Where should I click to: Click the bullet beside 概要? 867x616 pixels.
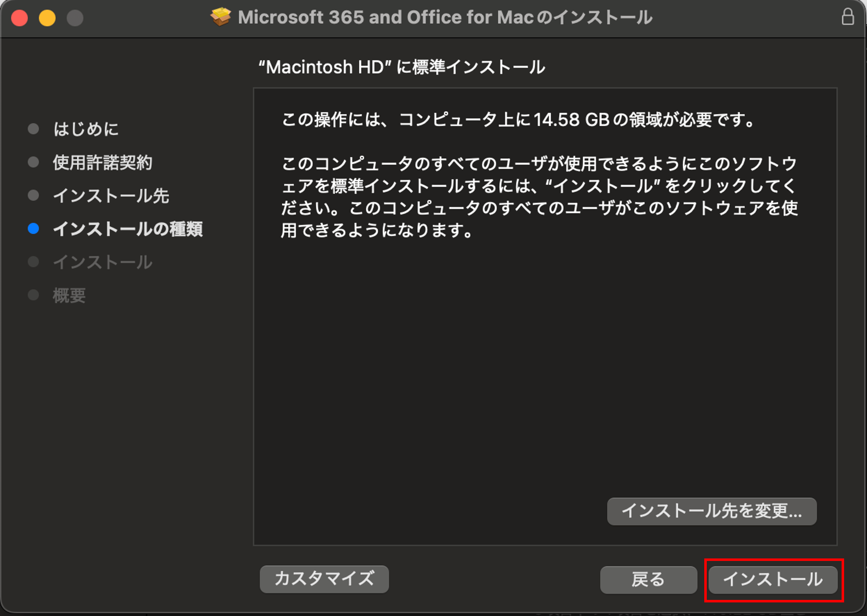[33, 295]
